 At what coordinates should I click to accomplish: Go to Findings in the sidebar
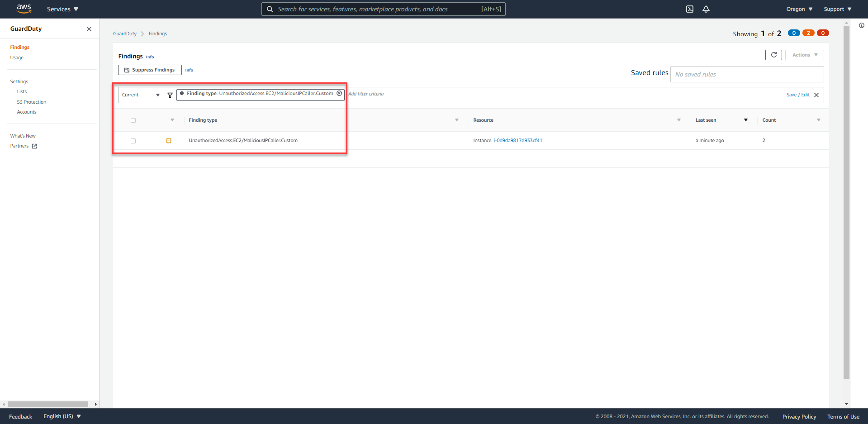(20, 47)
